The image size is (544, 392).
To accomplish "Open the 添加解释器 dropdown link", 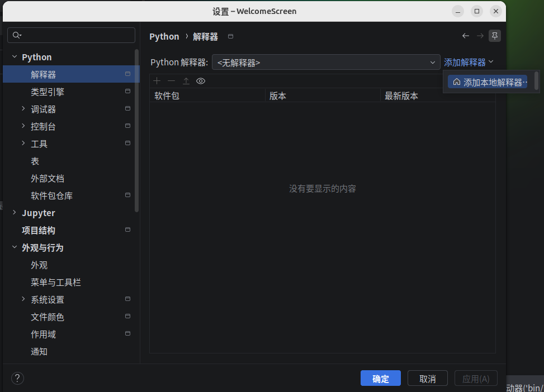I will coord(469,63).
